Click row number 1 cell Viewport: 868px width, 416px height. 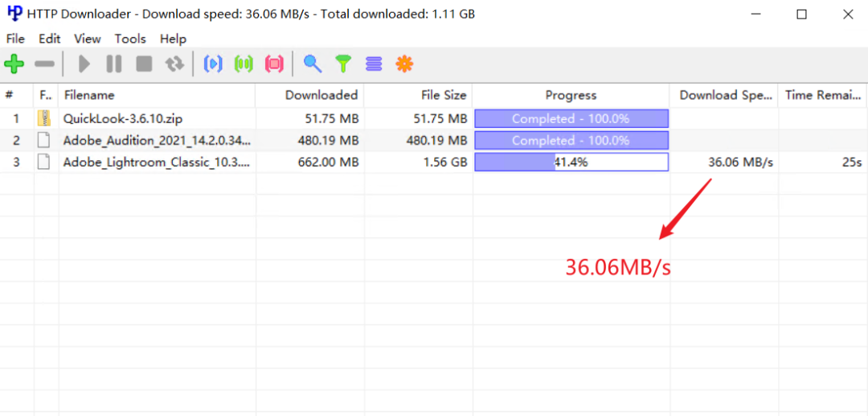[16, 118]
